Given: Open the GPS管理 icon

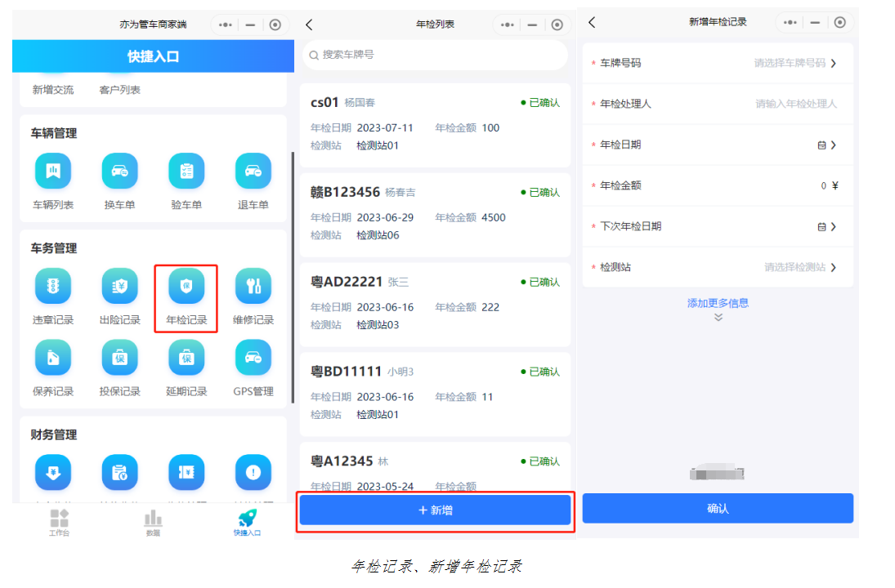Looking at the screenshot, I should point(253,358).
